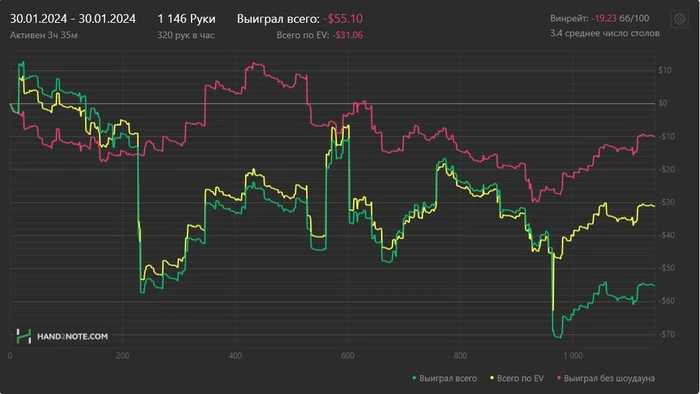700x394 pixels.
Task: Click the 600 hands x-axis marker
Action: (347, 356)
